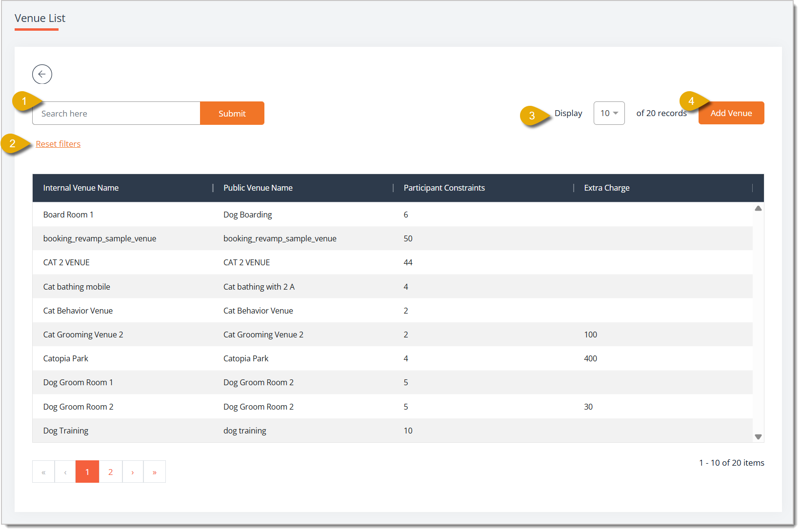
Task: Click participant constraint value 50
Action: 408,238
